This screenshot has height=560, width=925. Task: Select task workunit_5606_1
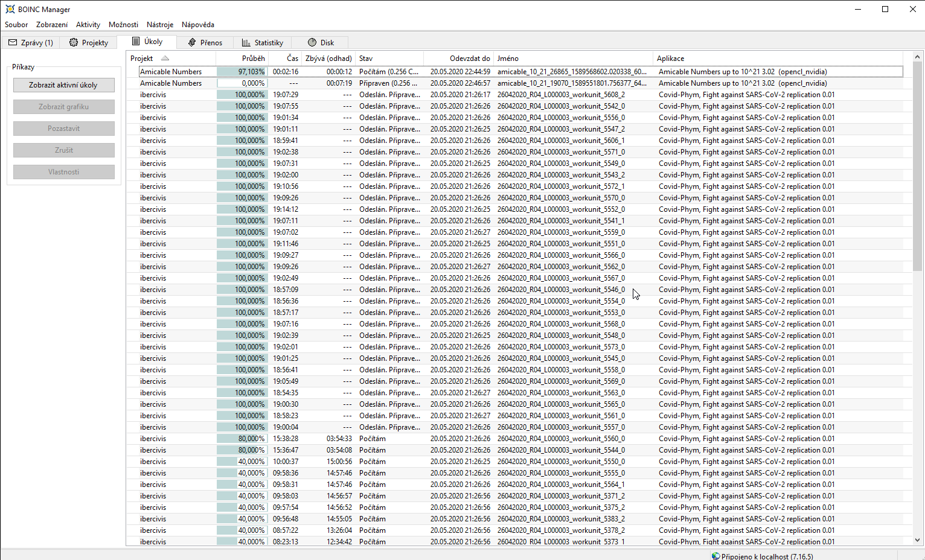(x=561, y=141)
